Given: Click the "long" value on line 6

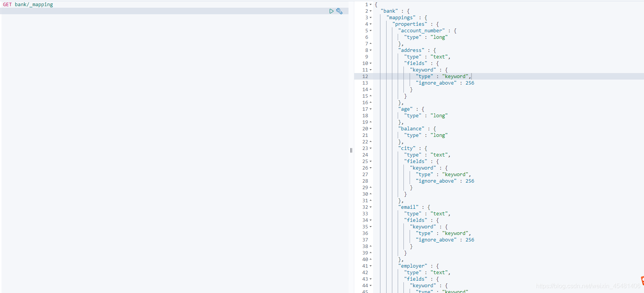Looking at the screenshot, I should 439,37.
